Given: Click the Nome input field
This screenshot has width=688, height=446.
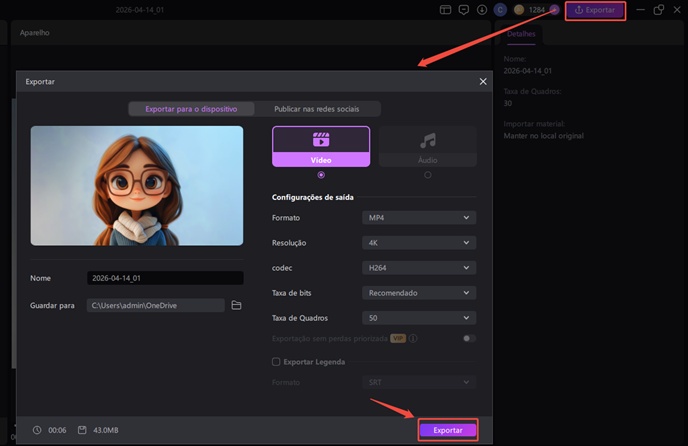Looking at the screenshot, I should (164, 278).
